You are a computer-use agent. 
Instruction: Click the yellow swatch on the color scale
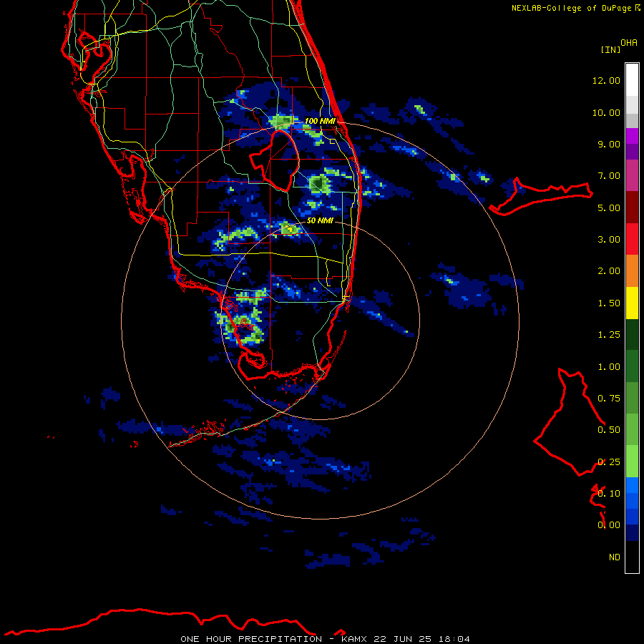pos(632,303)
